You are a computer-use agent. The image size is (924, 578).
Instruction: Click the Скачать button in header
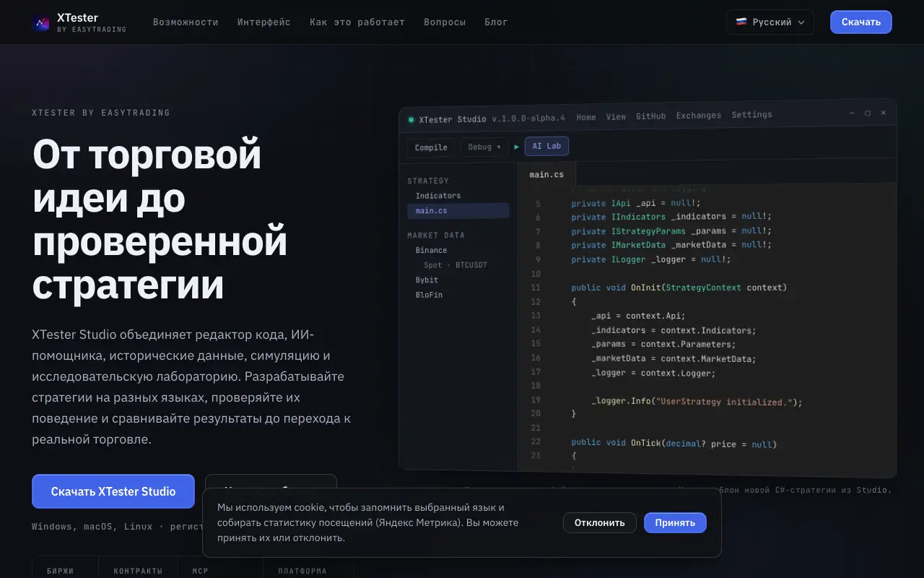[861, 22]
